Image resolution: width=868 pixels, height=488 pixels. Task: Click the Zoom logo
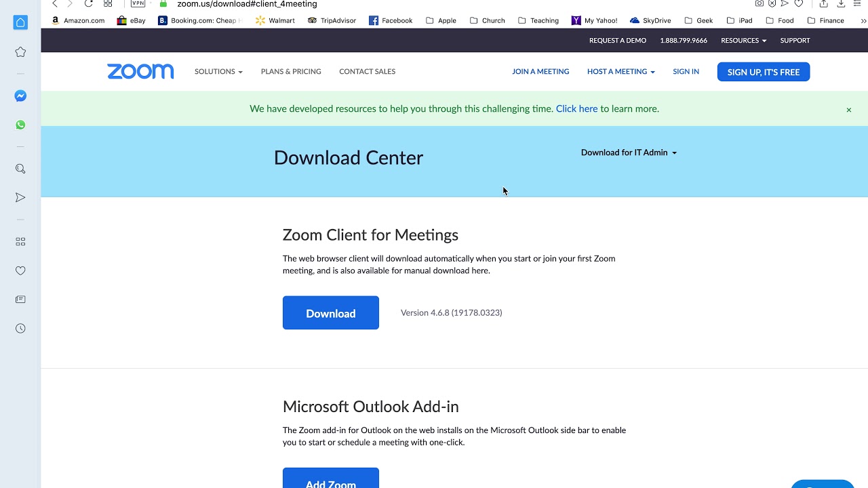[140, 72]
